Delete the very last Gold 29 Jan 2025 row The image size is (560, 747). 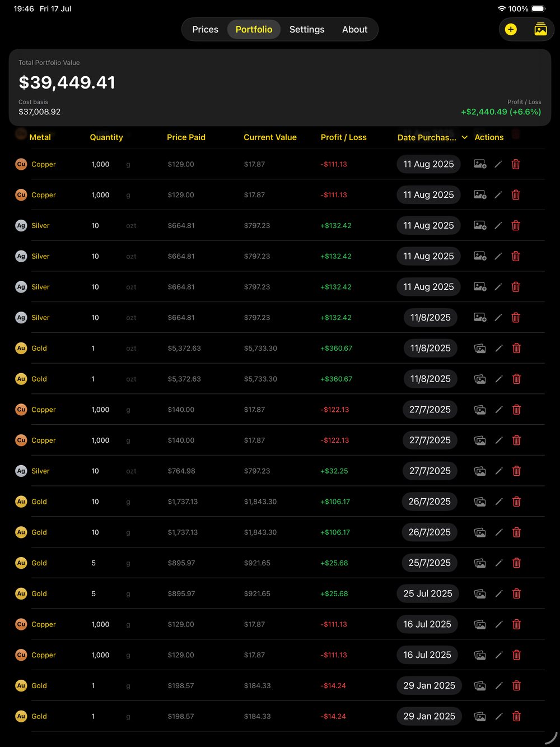tap(516, 716)
